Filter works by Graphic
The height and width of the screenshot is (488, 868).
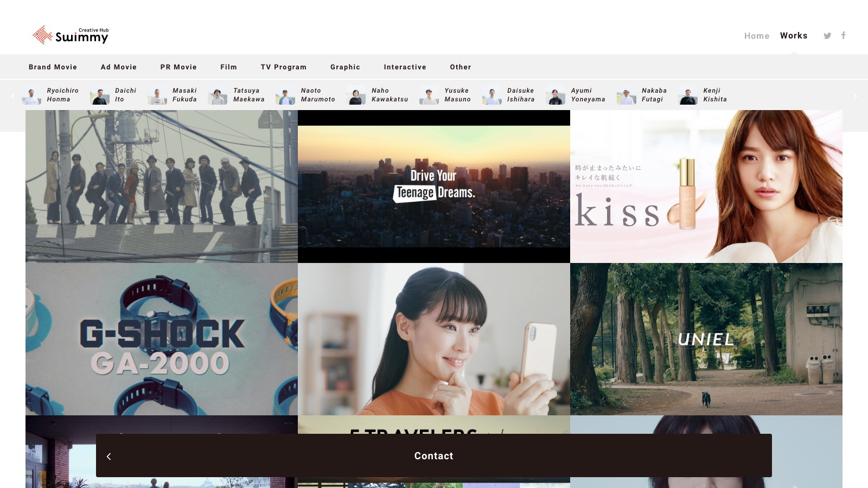[345, 67]
